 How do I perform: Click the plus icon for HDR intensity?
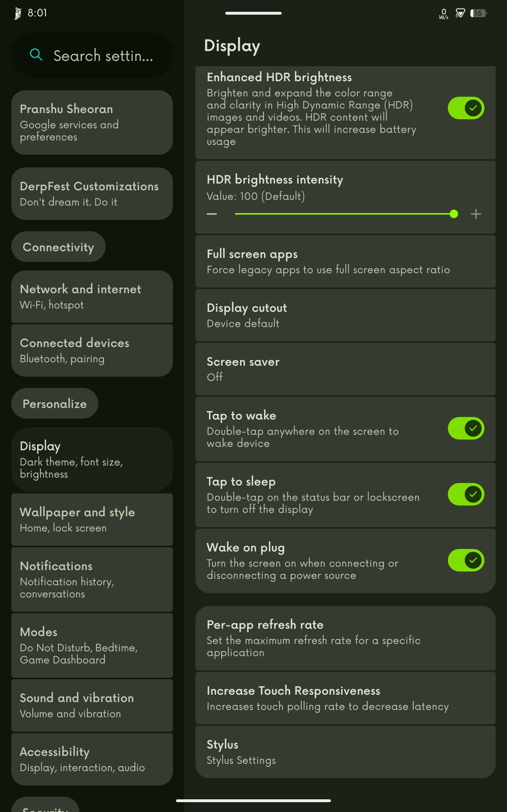point(476,214)
